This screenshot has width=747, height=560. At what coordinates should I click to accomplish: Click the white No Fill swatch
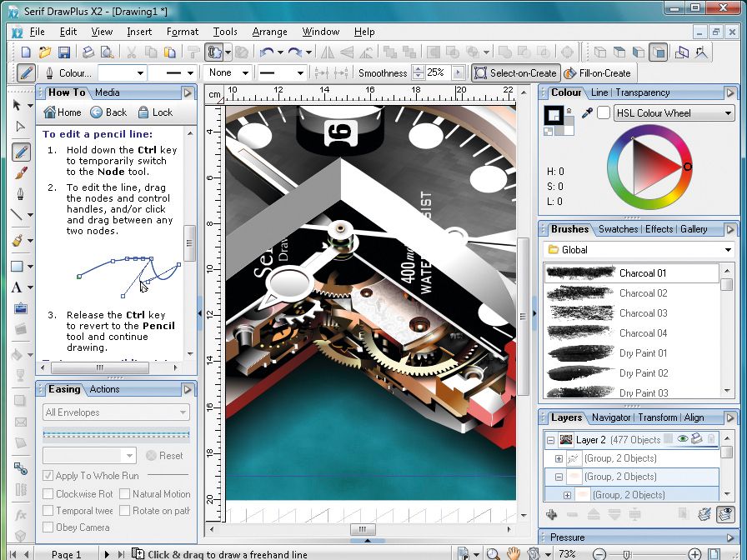(603, 113)
